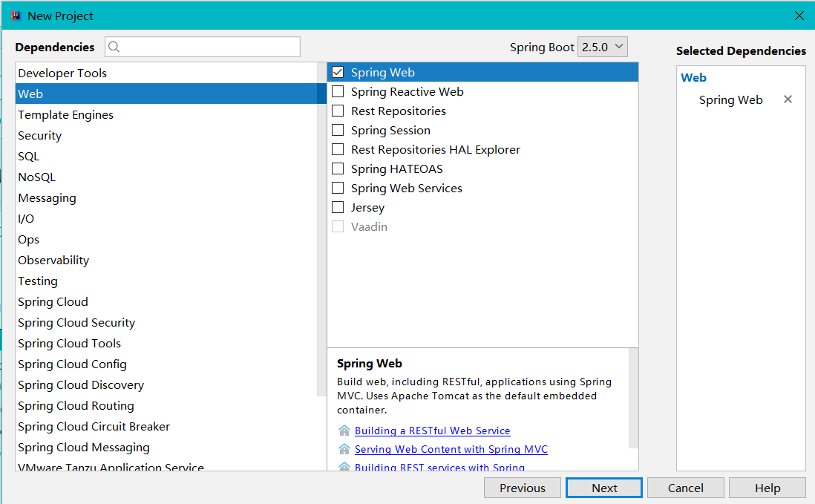815x504 pixels.
Task: Tick the Spring Session checkbox
Action: (338, 130)
